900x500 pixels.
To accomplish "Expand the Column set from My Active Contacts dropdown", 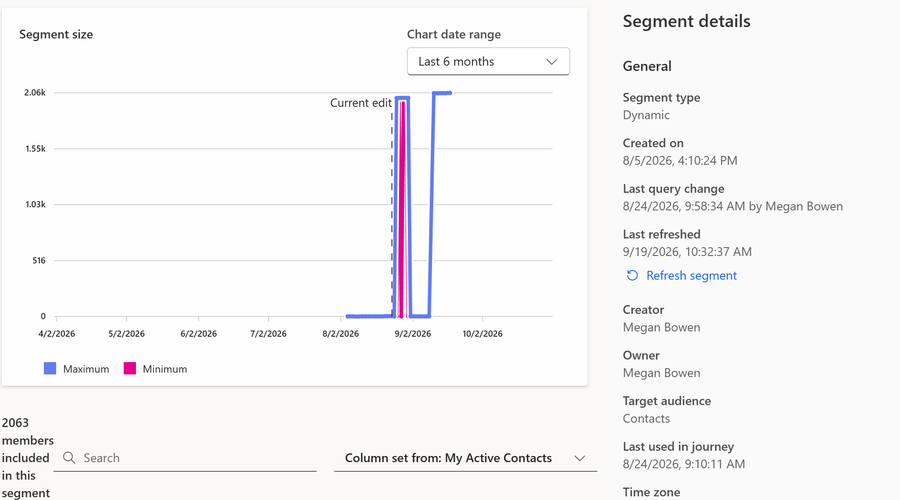I will [x=465, y=458].
